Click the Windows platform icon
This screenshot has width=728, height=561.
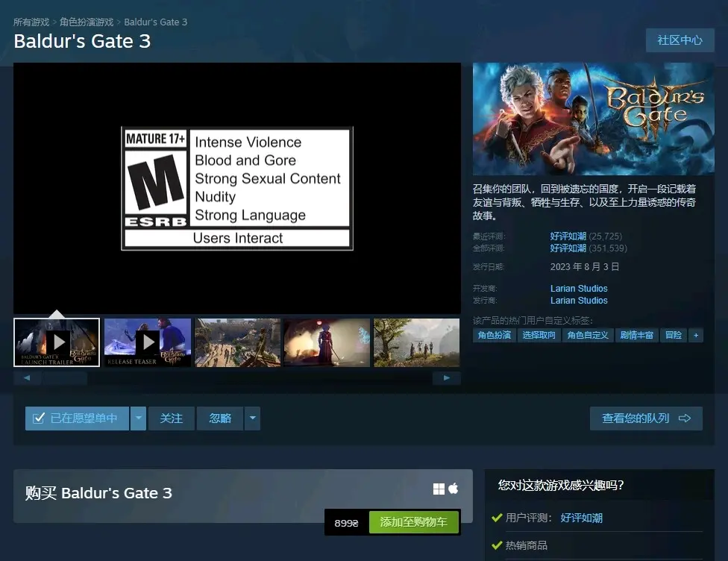click(x=439, y=489)
